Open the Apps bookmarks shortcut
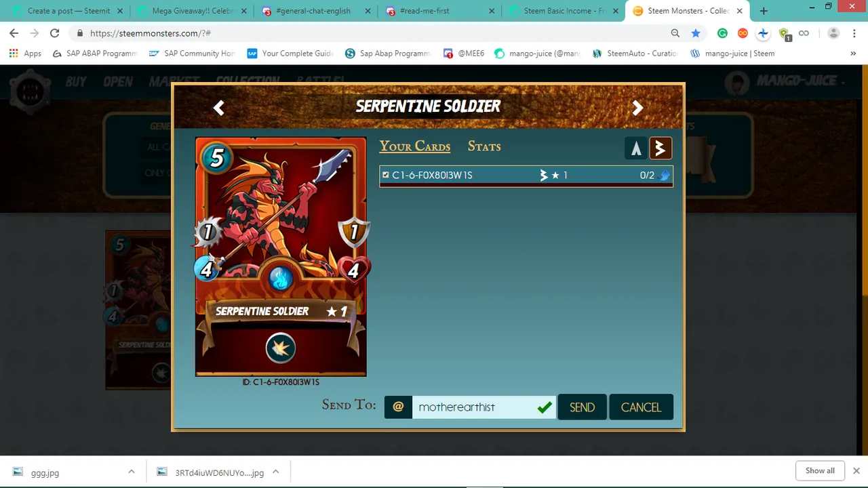 point(25,54)
